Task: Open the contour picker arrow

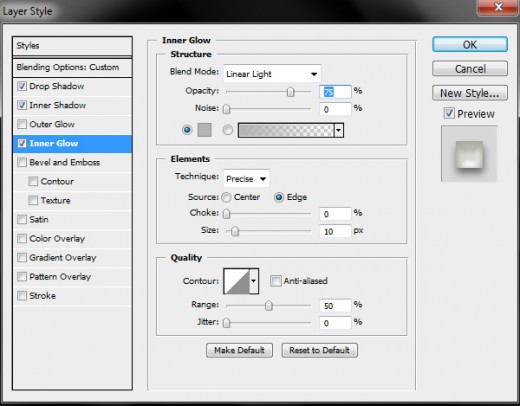Action: (254, 281)
